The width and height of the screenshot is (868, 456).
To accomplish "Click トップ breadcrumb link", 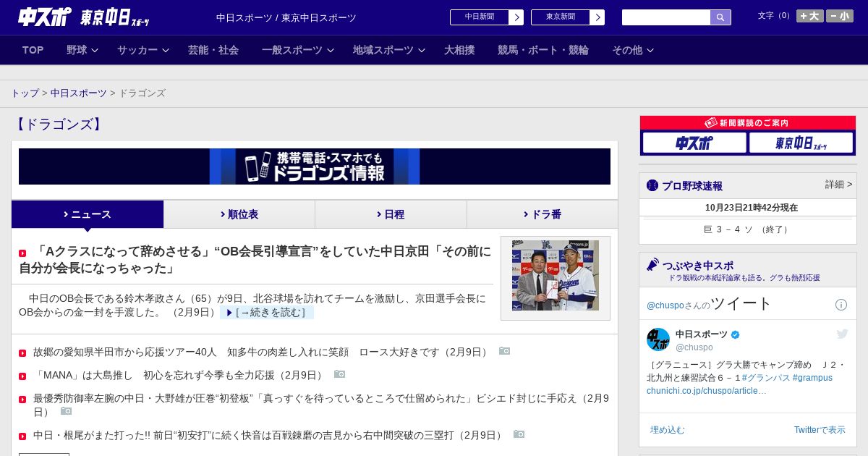I will 25,93.
